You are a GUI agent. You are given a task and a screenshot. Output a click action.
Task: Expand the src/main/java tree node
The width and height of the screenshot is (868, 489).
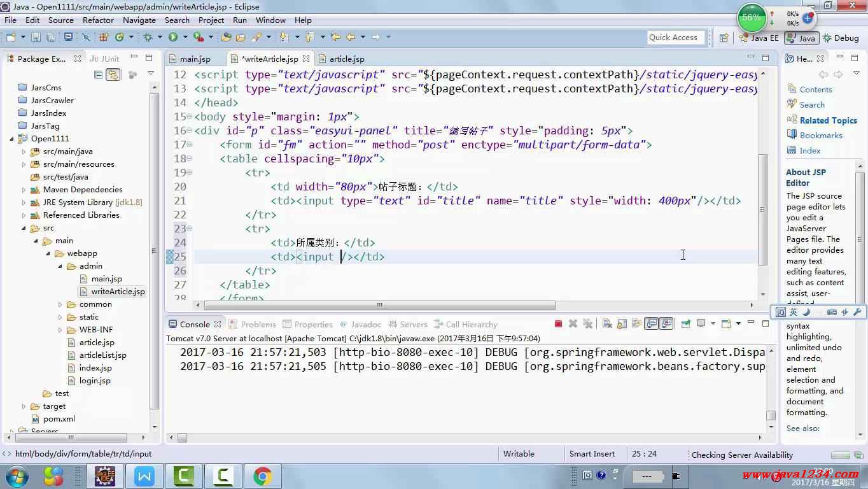coord(24,152)
